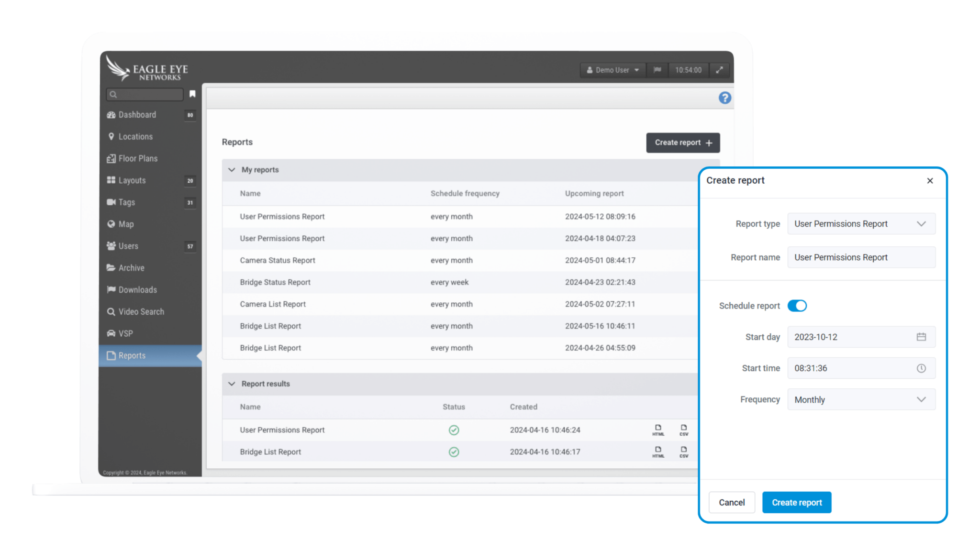Open the Report type dropdown
This screenshot has width=980, height=551.
click(861, 224)
